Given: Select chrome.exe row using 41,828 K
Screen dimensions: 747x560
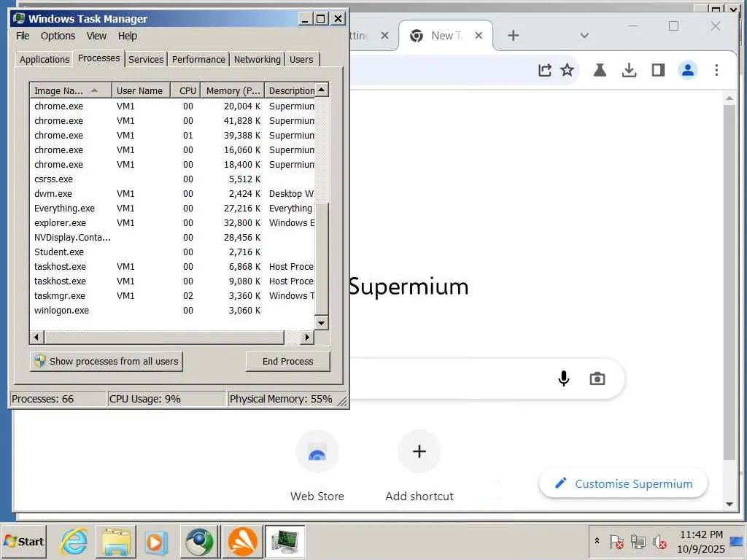Looking at the screenshot, I should click(172, 121).
